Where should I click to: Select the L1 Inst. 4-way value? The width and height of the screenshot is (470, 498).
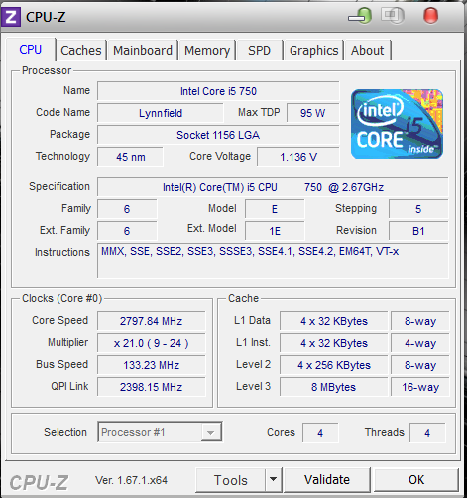[x=420, y=343]
